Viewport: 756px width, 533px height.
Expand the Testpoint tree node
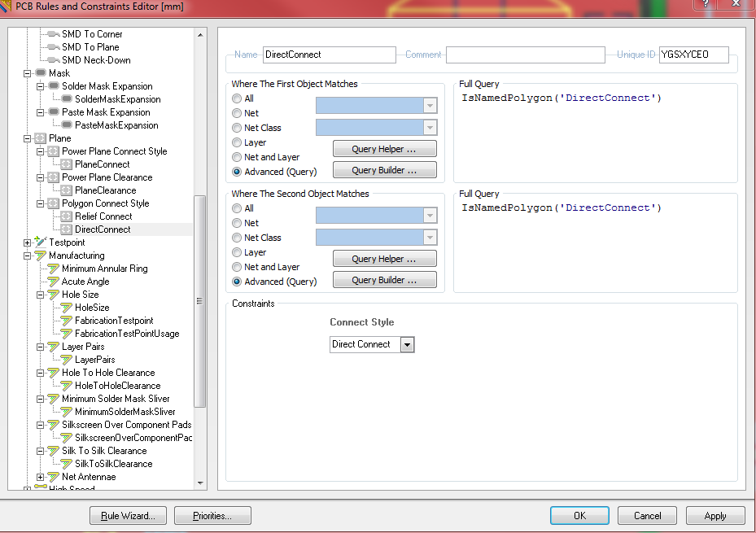(28, 242)
